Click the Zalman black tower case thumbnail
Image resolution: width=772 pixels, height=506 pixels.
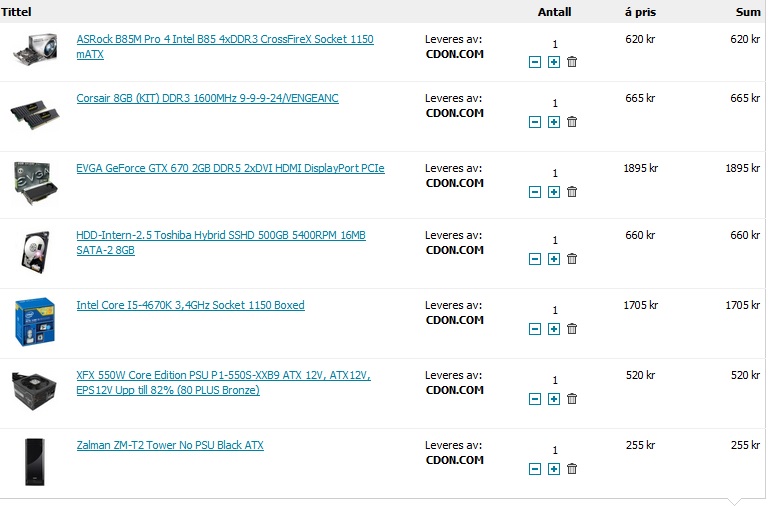[x=34, y=462]
